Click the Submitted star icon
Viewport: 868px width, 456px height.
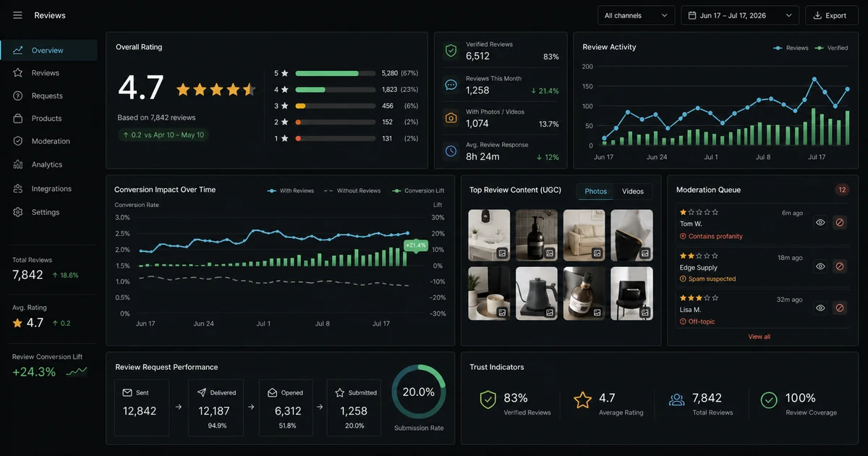click(x=340, y=392)
